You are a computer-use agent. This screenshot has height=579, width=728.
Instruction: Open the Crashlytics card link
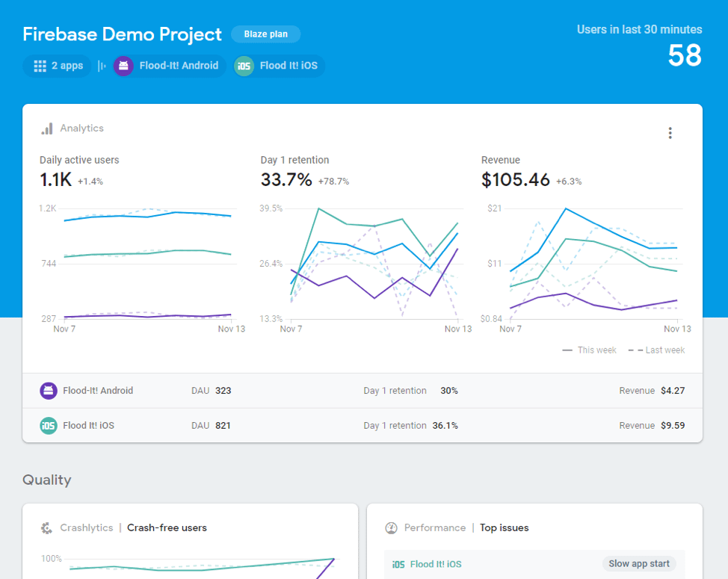point(87,528)
